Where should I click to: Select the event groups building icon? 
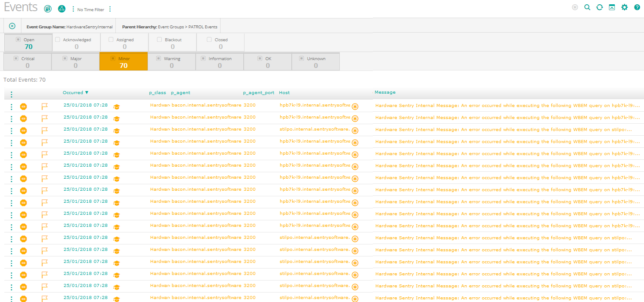click(x=48, y=9)
